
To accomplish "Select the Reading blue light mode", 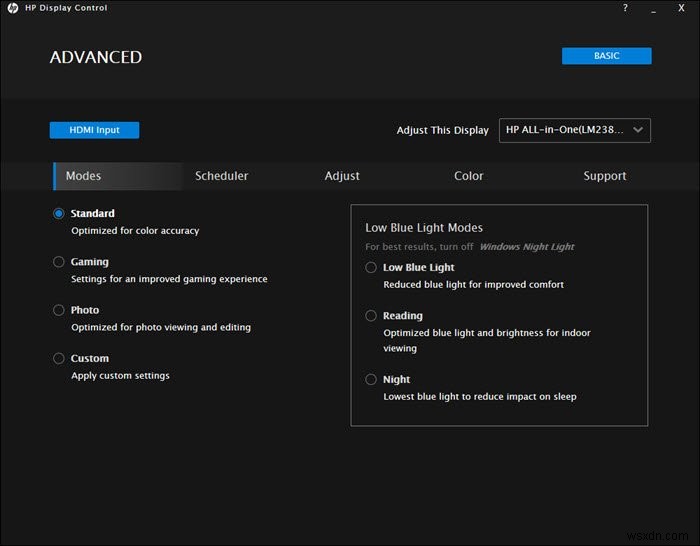I will point(371,316).
